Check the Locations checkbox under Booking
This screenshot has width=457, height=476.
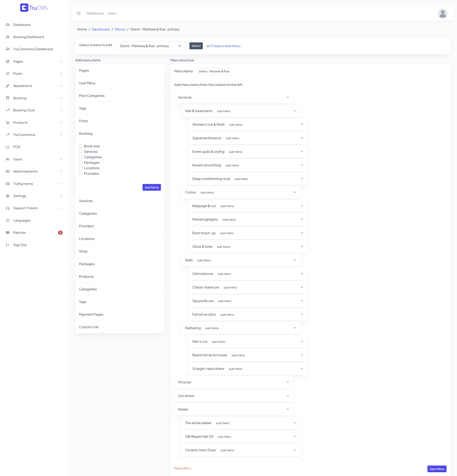pos(81,168)
